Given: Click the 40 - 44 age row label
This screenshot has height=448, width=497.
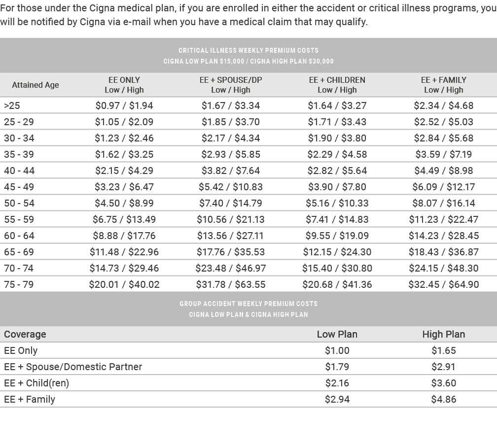Looking at the screenshot, I should point(19,171).
